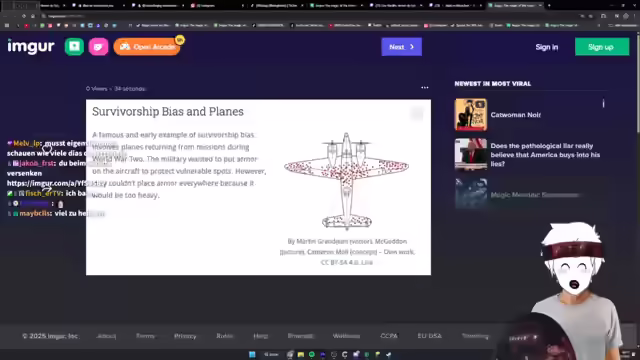Open File Explorer folder icon on taskbar
The height and width of the screenshot is (360, 640).
point(301,354)
